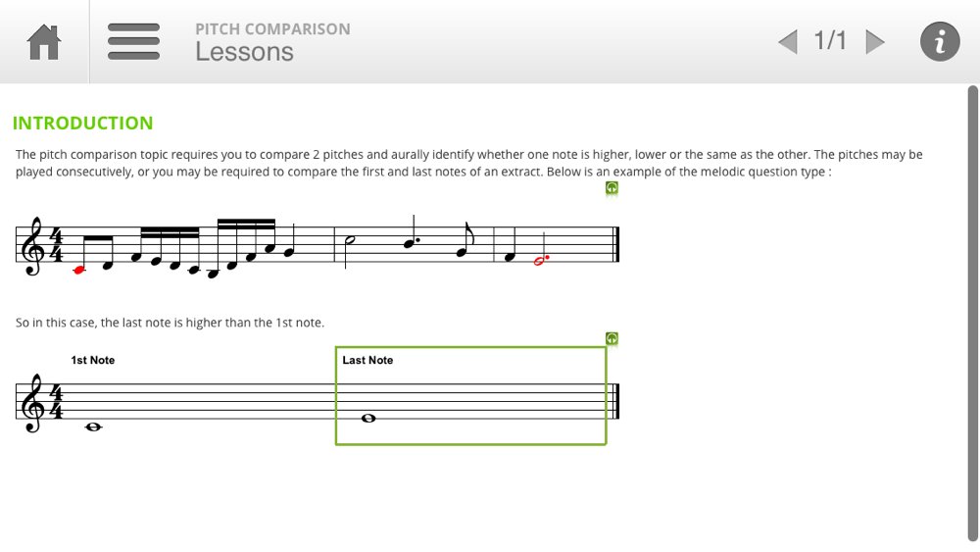The image size is (980, 552).
Task: Click the red last note in melody
Action: tap(541, 261)
